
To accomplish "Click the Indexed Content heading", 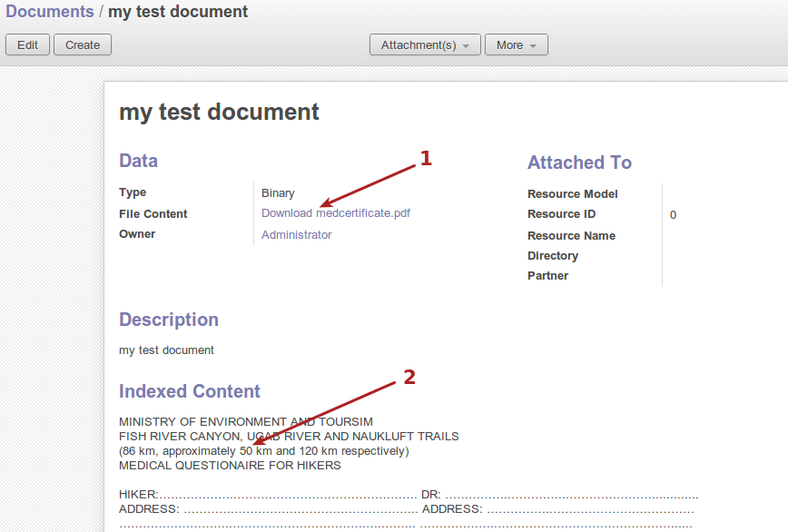I will [190, 391].
